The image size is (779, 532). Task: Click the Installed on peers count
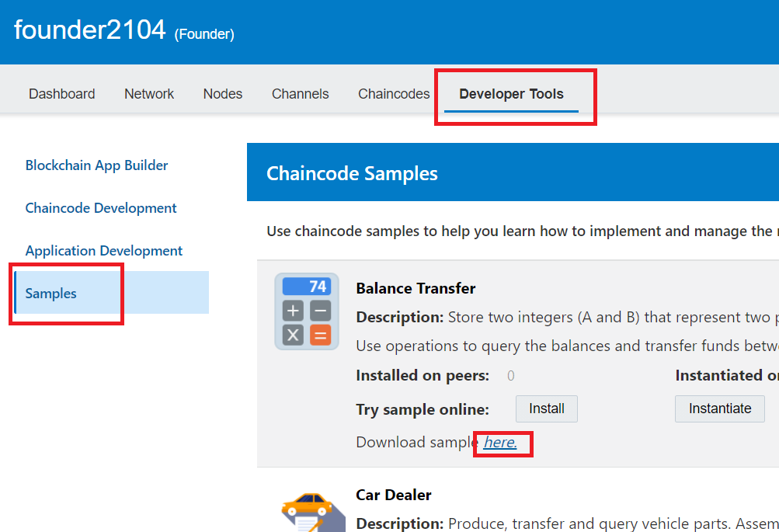[510, 376]
